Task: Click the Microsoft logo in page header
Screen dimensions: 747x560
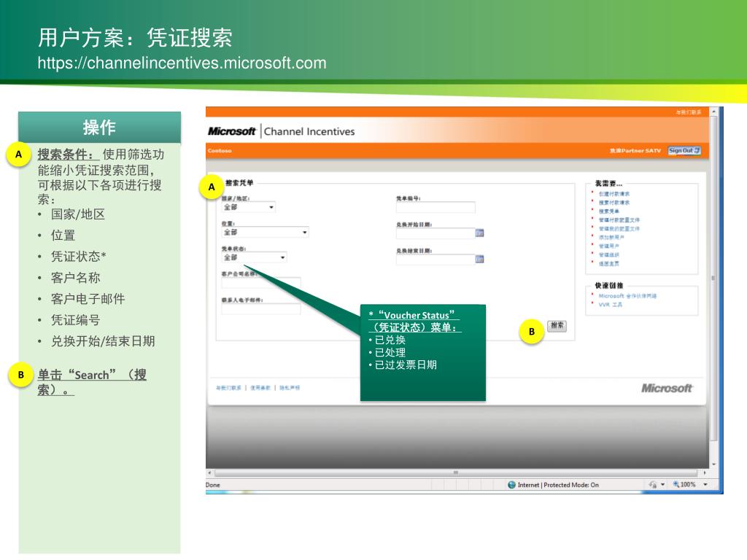Action: 231,131
